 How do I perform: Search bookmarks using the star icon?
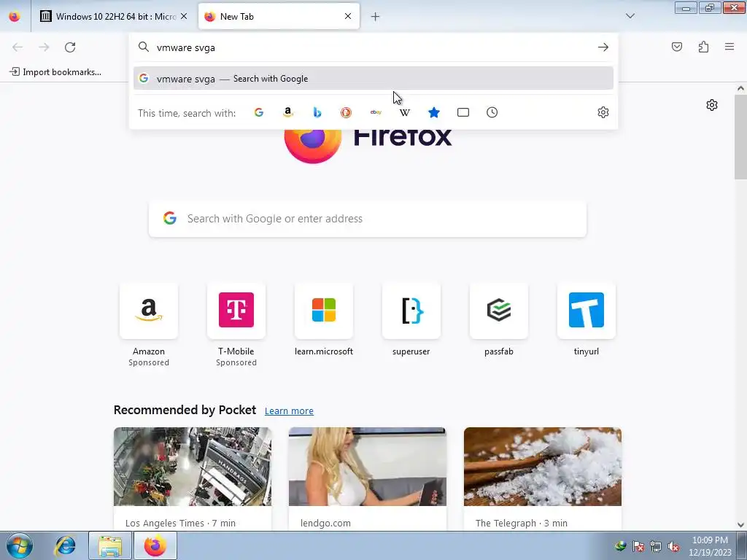(x=434, y=112)
